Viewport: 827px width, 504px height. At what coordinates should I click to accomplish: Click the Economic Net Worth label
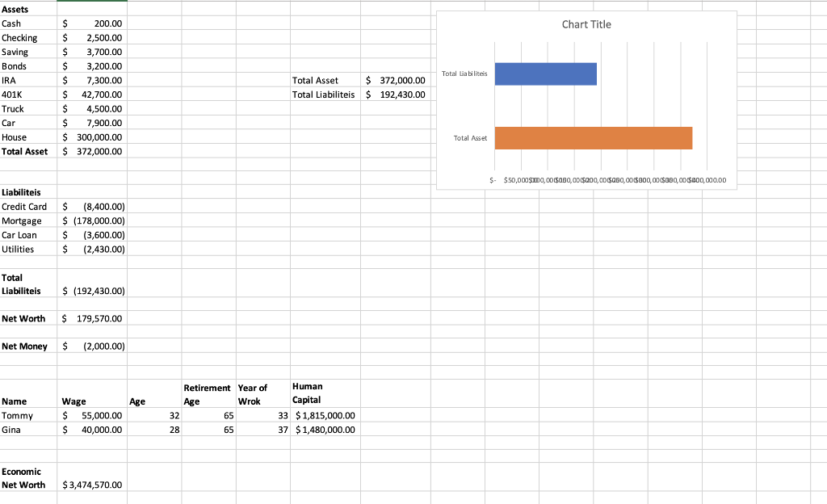(28, 477)
